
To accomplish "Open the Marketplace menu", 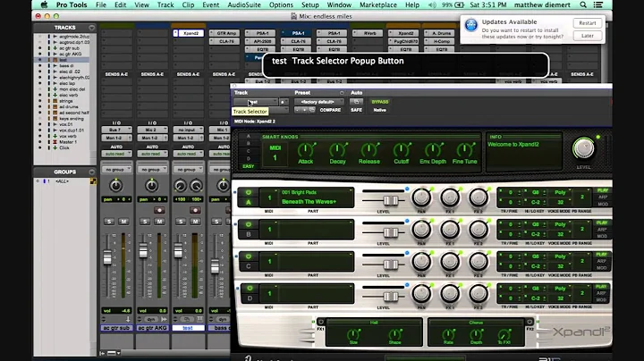I will point(378,5).
